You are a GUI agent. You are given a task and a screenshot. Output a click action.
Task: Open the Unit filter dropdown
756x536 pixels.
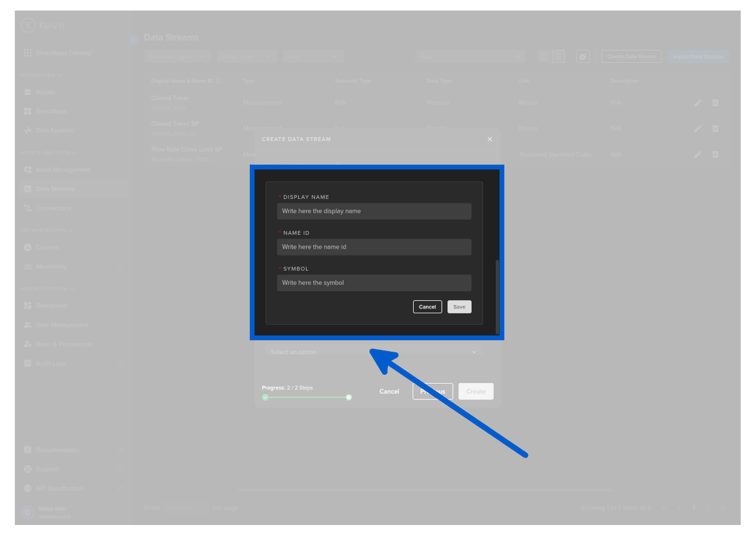(x=312, y=56)
